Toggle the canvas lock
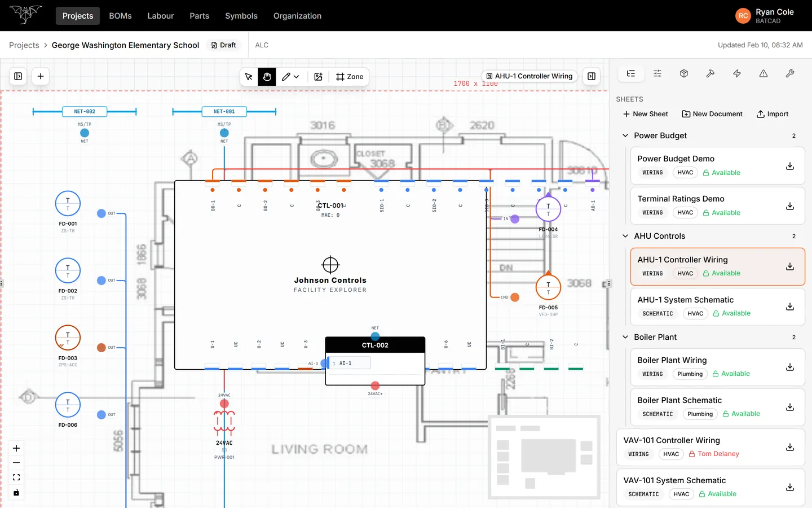 pos(16,492)
